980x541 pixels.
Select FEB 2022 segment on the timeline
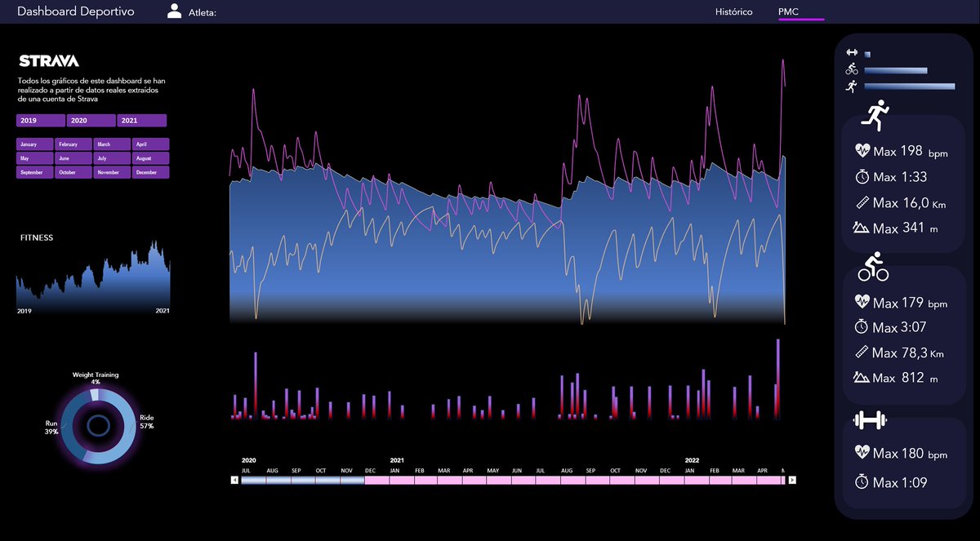(721, 481)
